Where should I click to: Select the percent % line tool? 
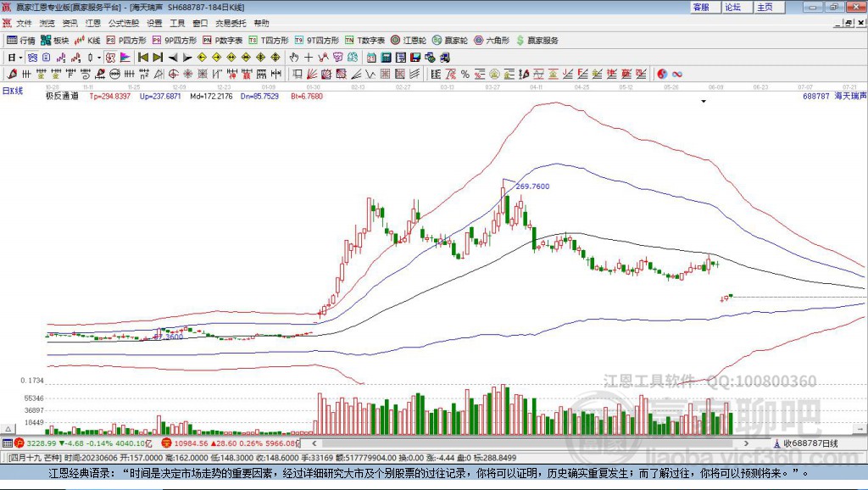[x=465, y=74]
